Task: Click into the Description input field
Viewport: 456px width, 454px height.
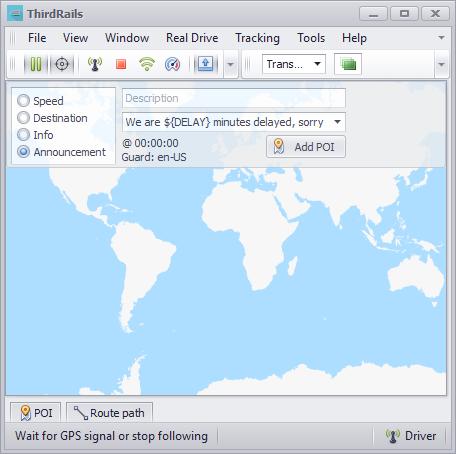Action: coord(234,98)
